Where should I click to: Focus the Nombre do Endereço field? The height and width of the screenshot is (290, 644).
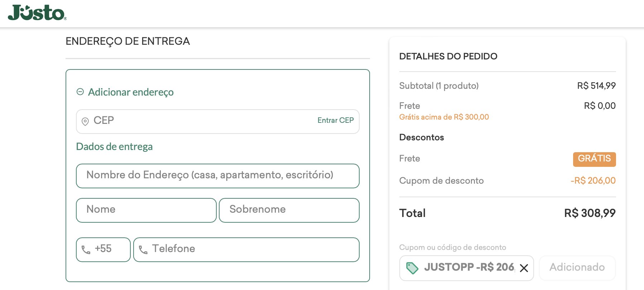[218, 176]
